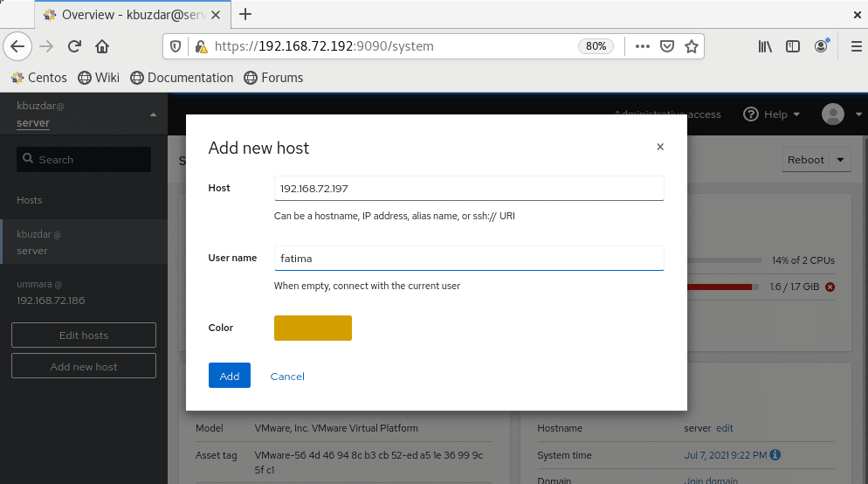The height and width of the screenshot is (484, 868).
Task: Open the Wiki bookmark
Action: (99, 78)
